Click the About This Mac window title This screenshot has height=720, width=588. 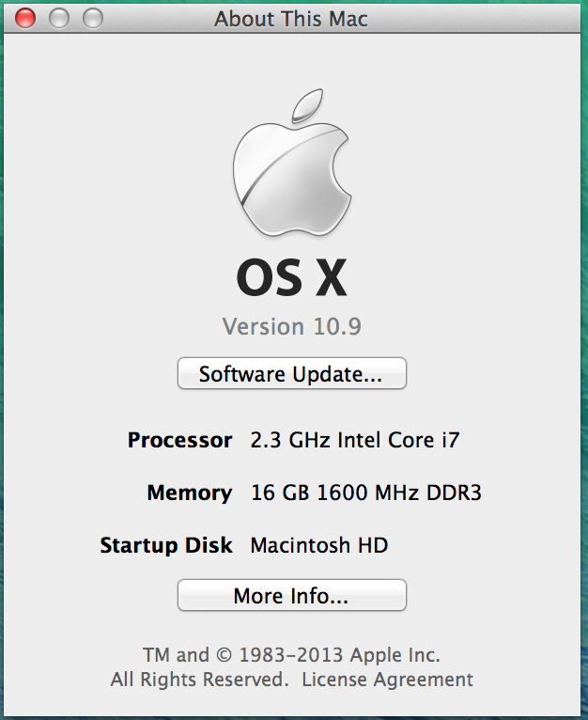(291, 18)
